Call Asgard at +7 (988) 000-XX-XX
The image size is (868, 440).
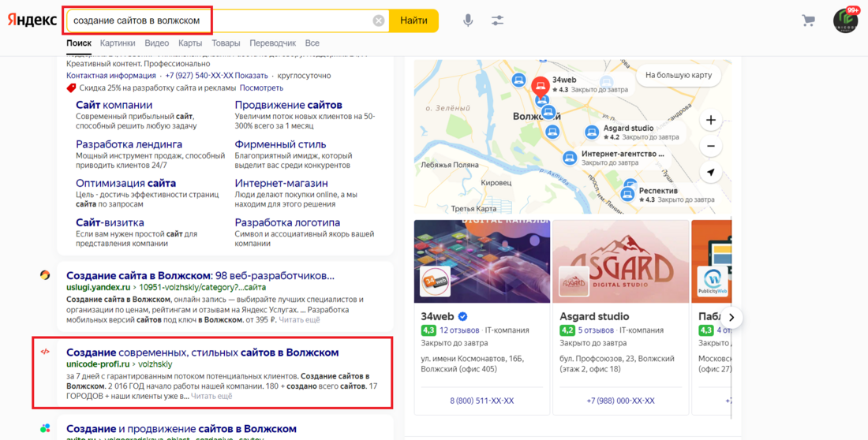point(620,401)
